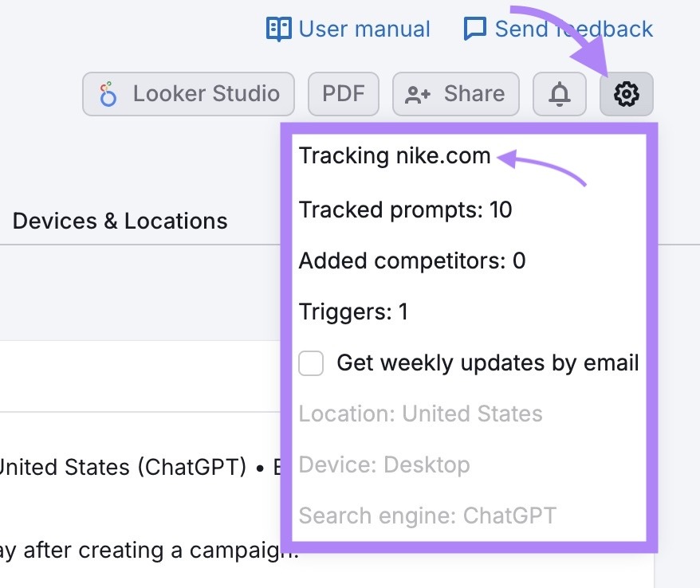The width and height of the screenshot is (700, 588).
Task: Select Location: United States entry
Action: [x=420, y=414]
